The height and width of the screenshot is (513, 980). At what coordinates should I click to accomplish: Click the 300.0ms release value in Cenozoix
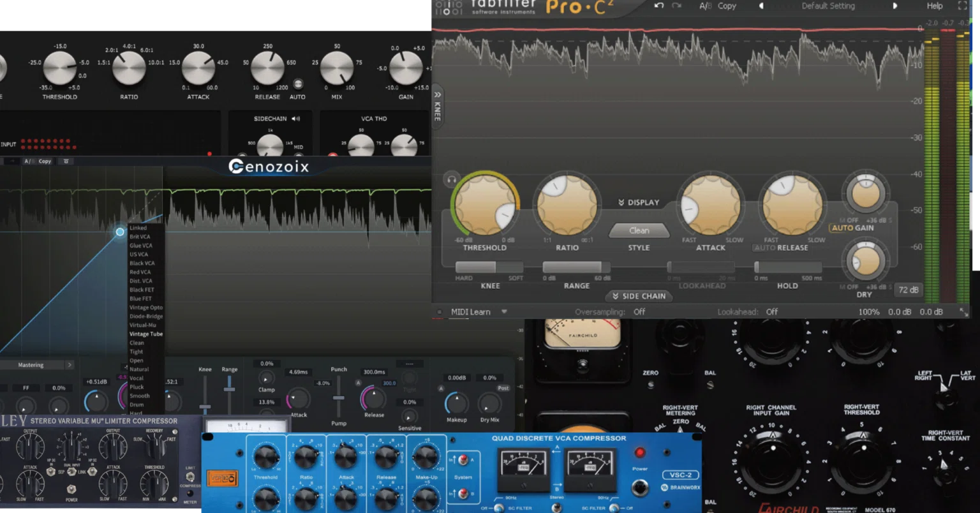[375, 372]
